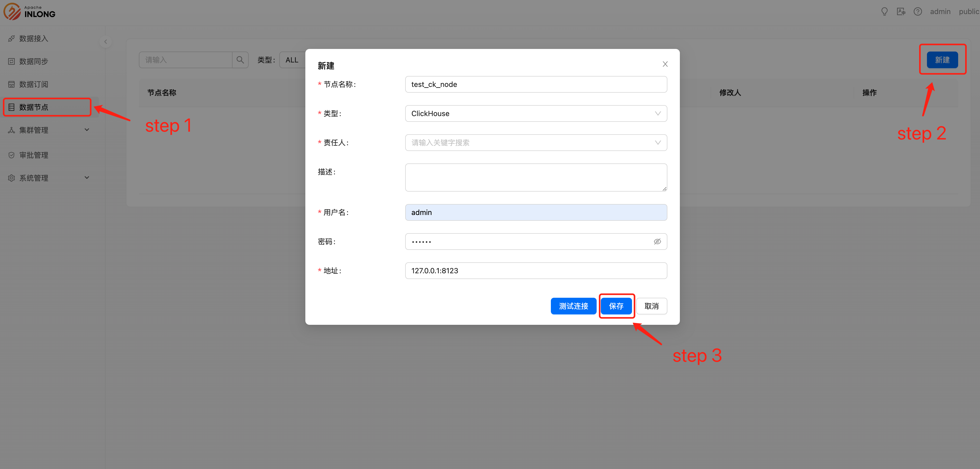Open 数据订阅 via its sidebar icon

(x=11, y=84)
